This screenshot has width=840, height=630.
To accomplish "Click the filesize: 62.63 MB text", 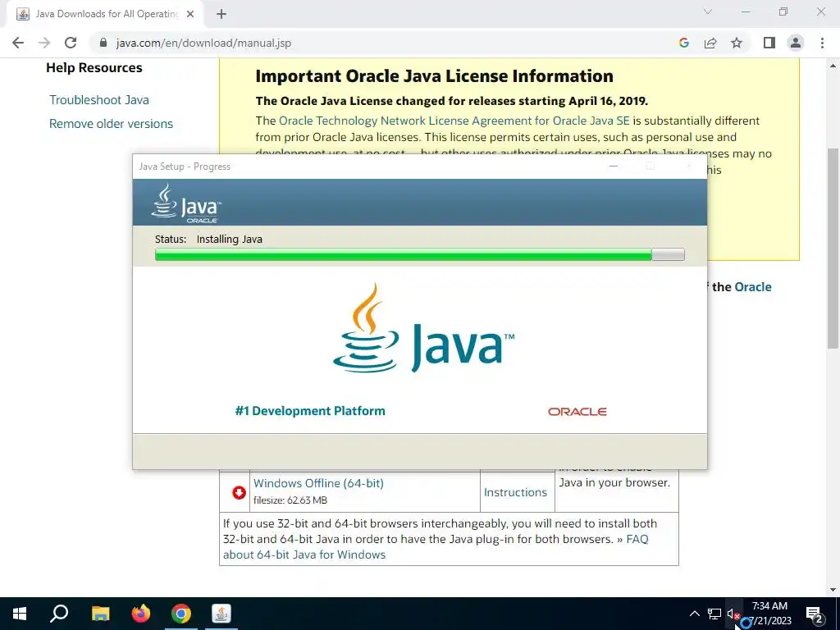I will (290, 500).
